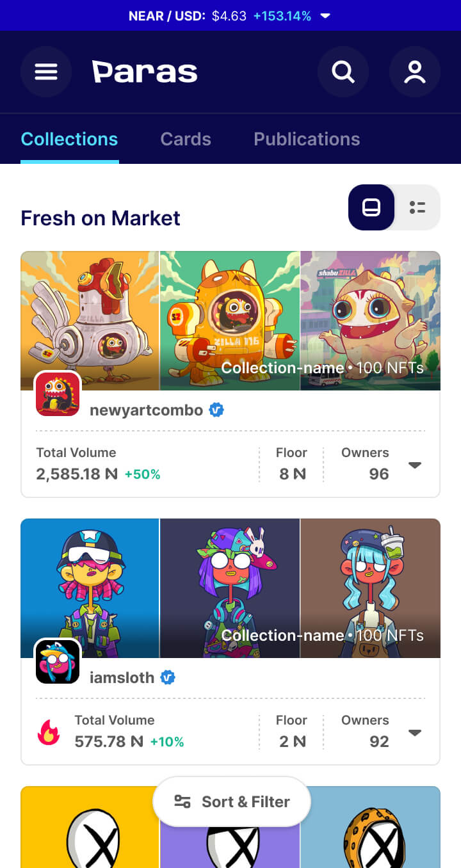The width and height of the screenshot is (461, 868).
Task: Click the newyartcombo avatar image
Action: pyautogui.click(x=58, y=394)
